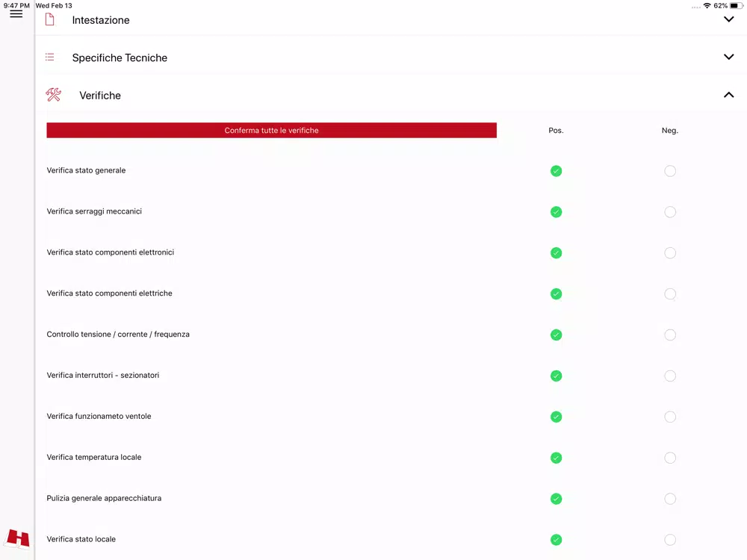The width and height of the screenshot is (747, 560).
Task: Select negative for interruttori - sezionatori
Action: click(670, 376)
